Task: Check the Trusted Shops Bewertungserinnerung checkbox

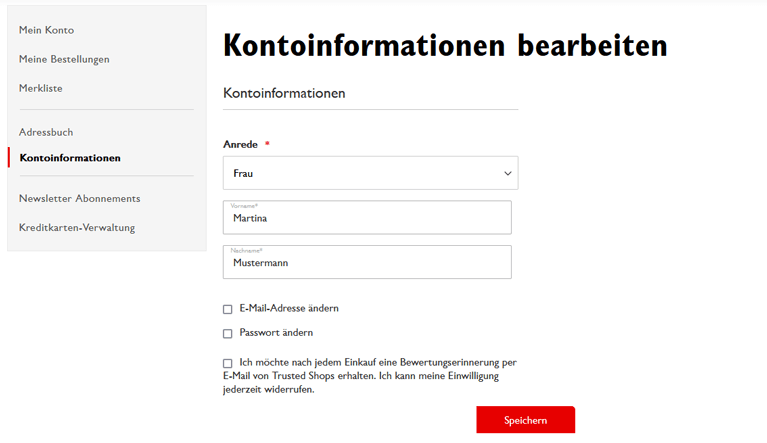Action: [228, 363]
